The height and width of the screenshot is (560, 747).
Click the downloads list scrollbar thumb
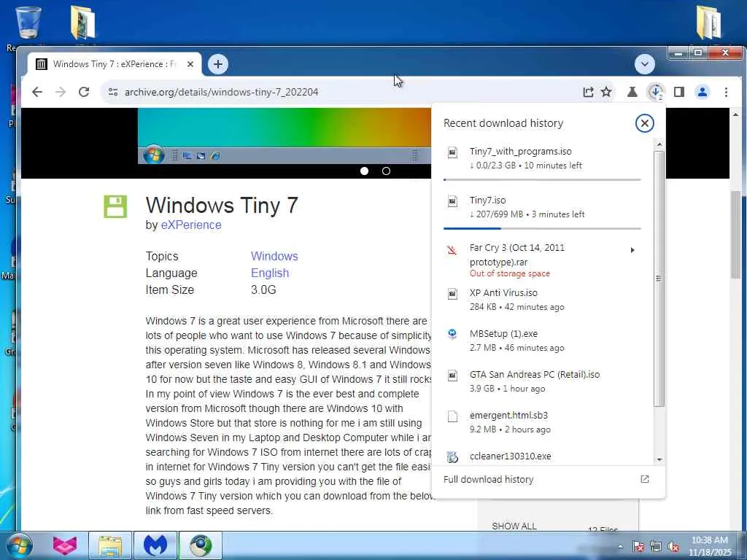click(659, 279)
